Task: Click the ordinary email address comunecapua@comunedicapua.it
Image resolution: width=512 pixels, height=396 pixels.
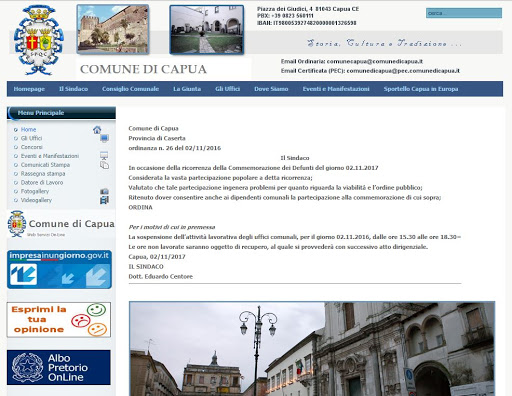Action: pyautogui.click(x=375, y=61)
